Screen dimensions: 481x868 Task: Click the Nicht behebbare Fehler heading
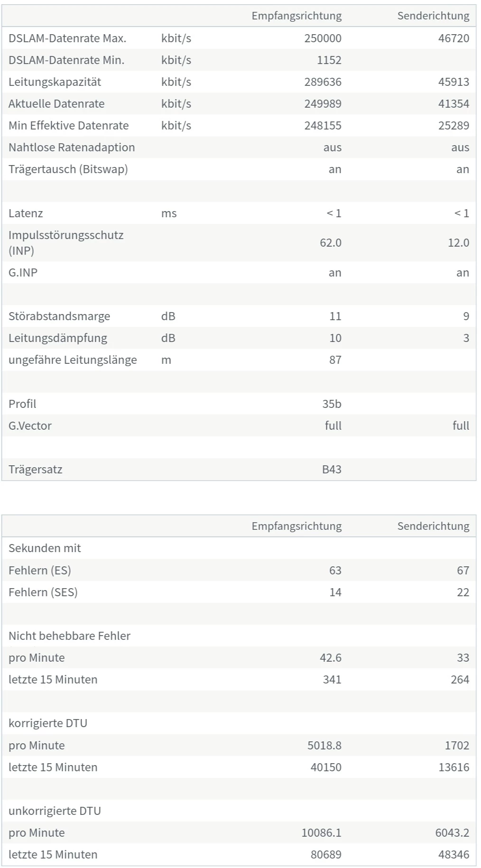click(x=69, y=636)
